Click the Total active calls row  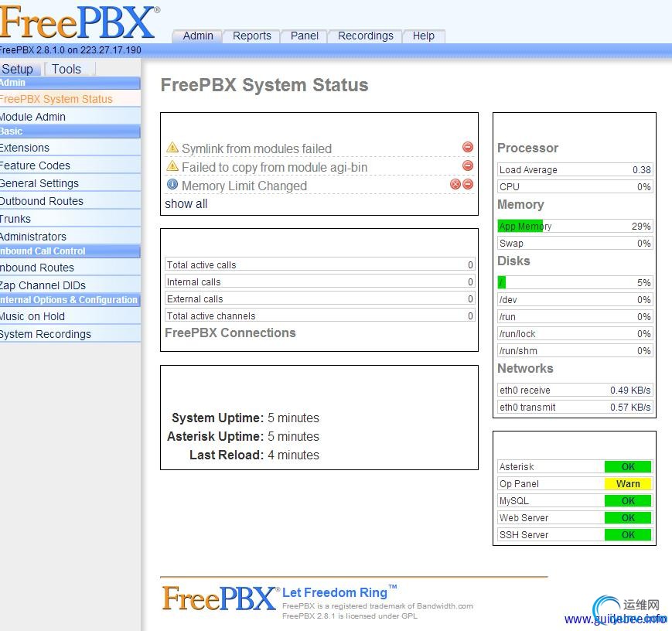(319, 265)
